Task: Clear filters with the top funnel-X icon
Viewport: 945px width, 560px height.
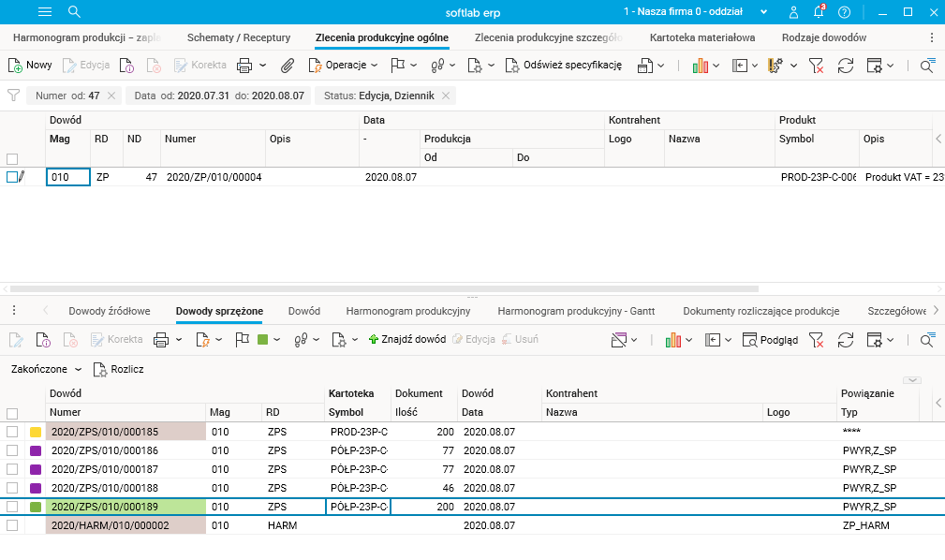Action: click(x=817, y=66)
